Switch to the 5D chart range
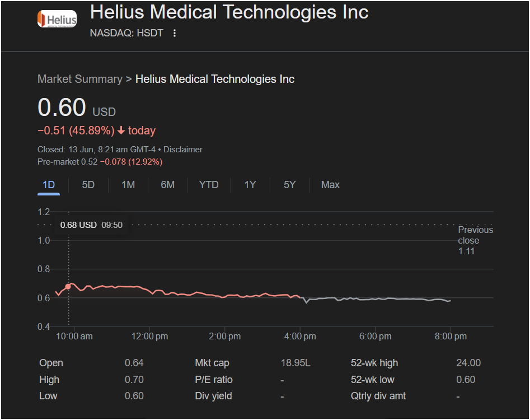This screenshot has height=420, width=530. tap(88, 185)
